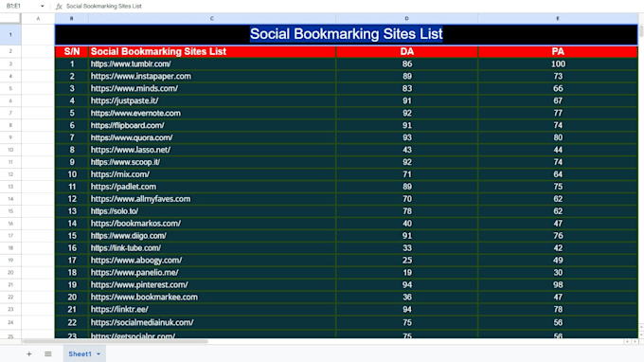Screen dimensions: 644x362
Task: Click the https://www.aboogy.com/ cell
Action: (212, 260)
